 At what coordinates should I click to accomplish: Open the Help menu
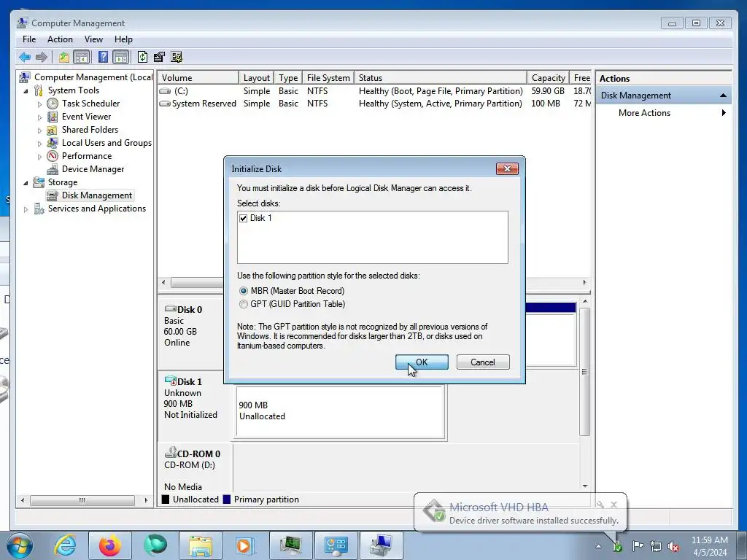(123, 39)
